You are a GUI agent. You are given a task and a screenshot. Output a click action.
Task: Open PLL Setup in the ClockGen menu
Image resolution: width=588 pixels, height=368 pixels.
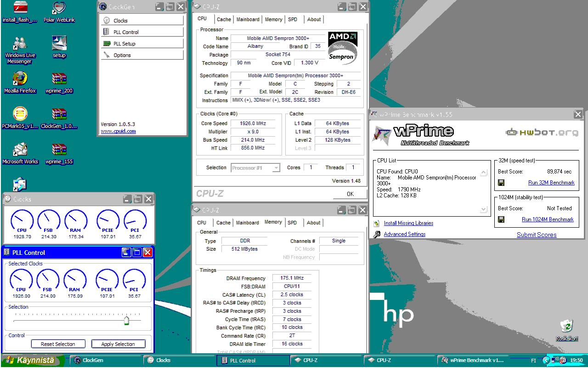click(141, 43)
